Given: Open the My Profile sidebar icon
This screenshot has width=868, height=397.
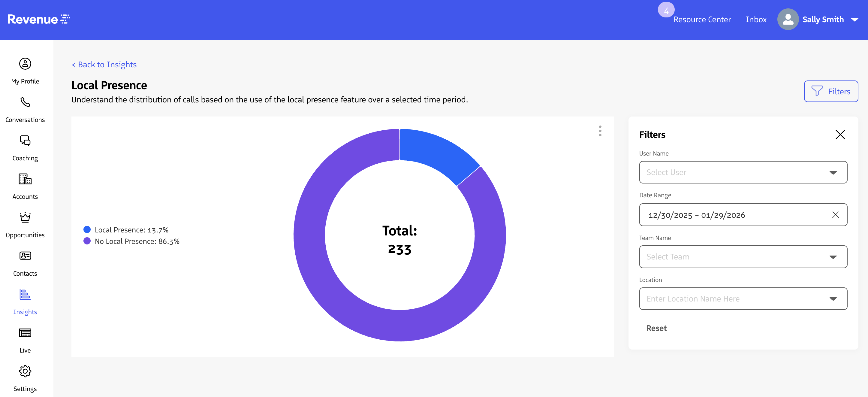Looking at the screenshot, I should 25,64.
